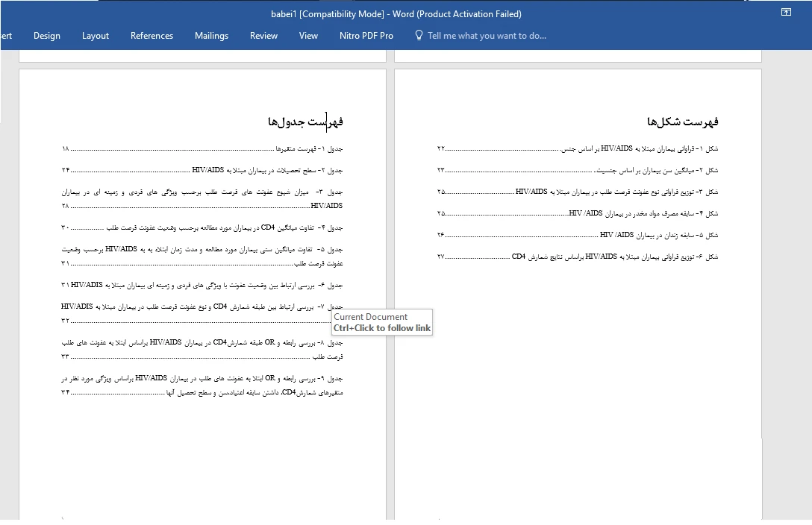Go to the Review tab
The width and height of the screenshot is (812, 525).
[x=263, y=36]
